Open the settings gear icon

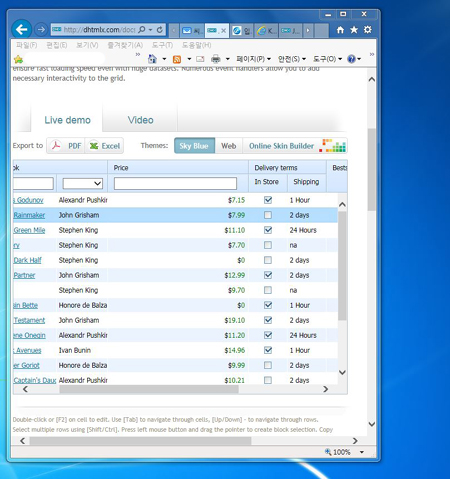point(367,30)
